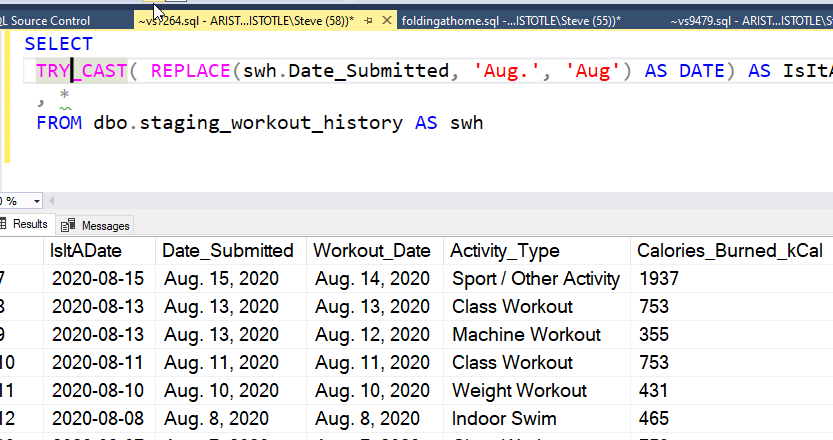
Task: Click the Messages tab icon
Action: pyautogui.click(x=69, y=226)
